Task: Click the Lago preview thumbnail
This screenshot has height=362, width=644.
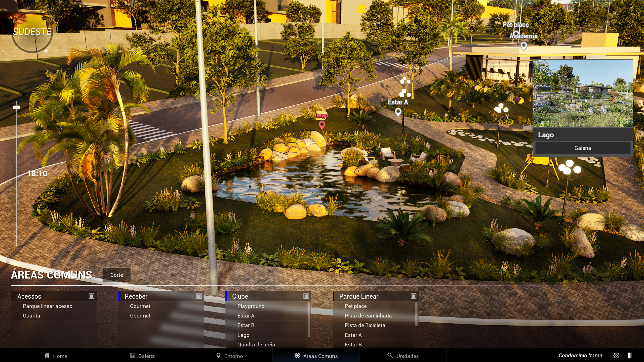Action: [583, 94]
